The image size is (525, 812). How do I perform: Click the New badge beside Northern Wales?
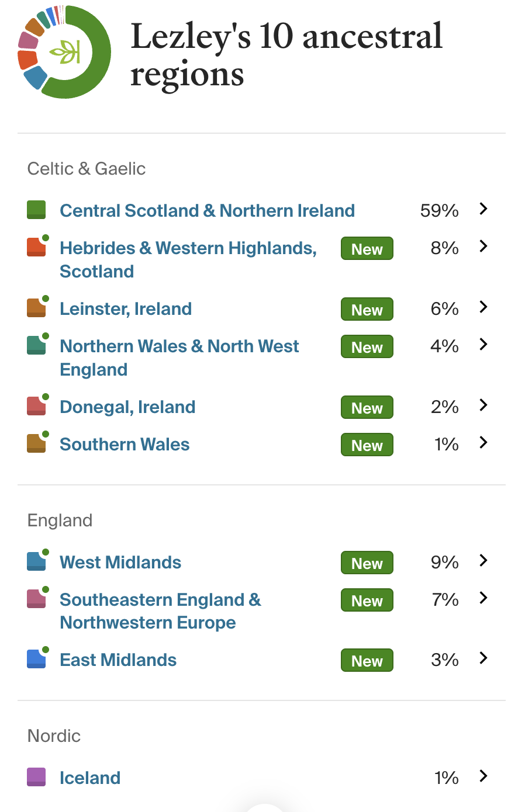coord(367,346)
